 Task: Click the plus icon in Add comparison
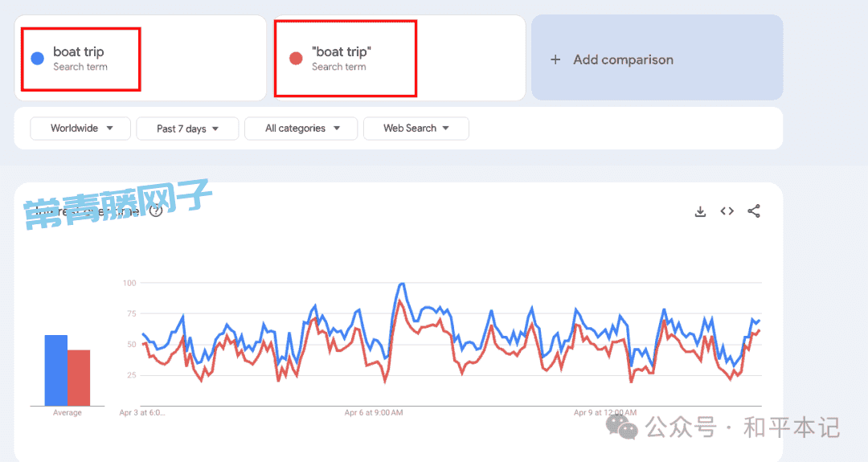pyautogui.click(x=555, y=59)
